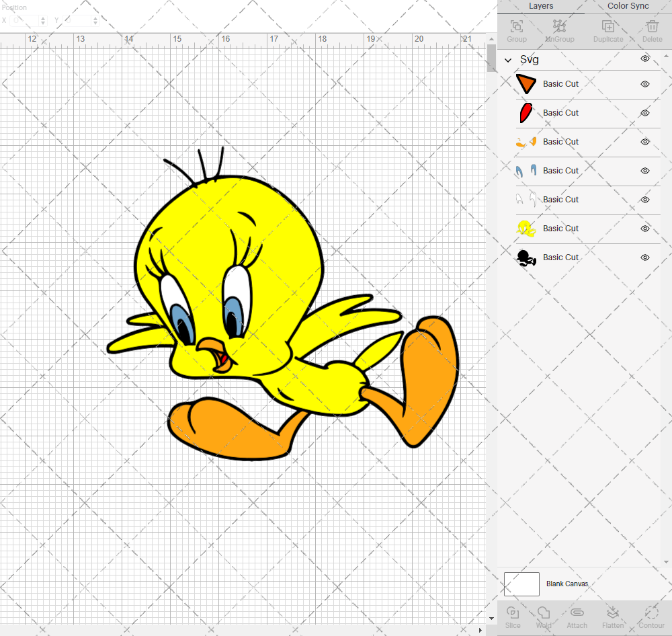Select the red tongue layer thumbnail

point(526,113)
